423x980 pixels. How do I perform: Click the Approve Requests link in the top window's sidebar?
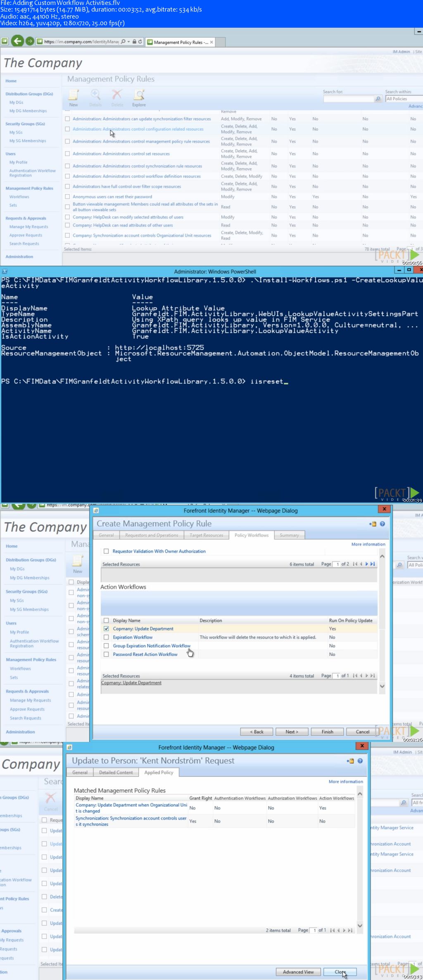coord(26,235)
